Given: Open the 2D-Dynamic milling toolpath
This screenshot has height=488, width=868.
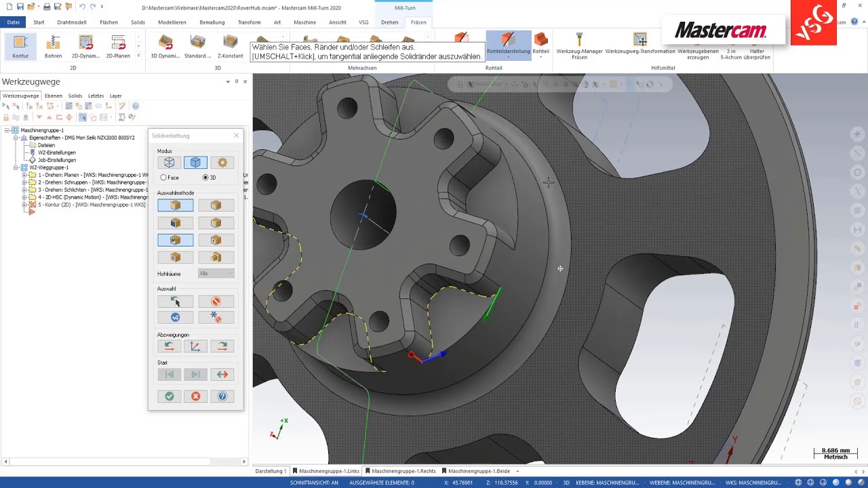Looking at the screenshot, I should pyautogui.click(x=86, y=47).
